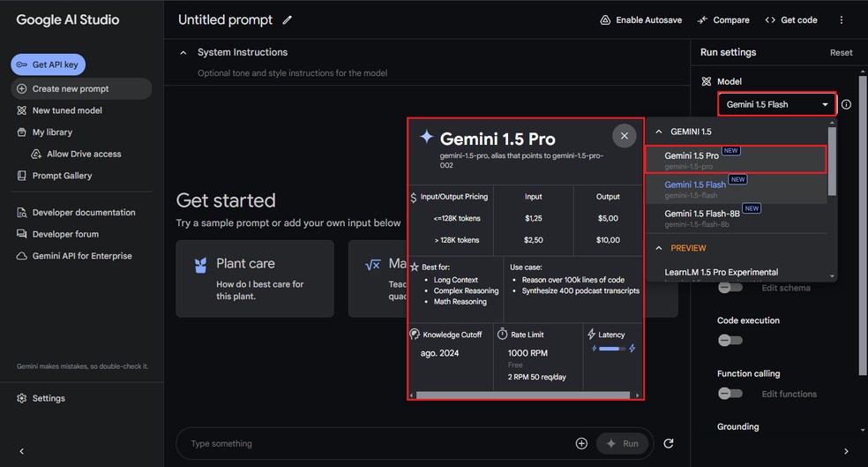Toggle the Code execution switch
Viewport: 868px width, 467px height.
pyautogui.click(x=730, y=340)
